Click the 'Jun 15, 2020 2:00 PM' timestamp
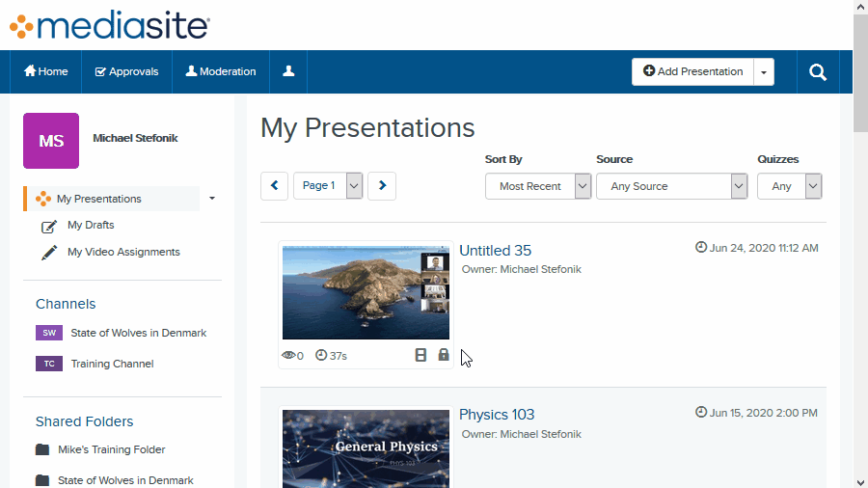The width and height of the screenshot is (868, 488). (764, 413)
